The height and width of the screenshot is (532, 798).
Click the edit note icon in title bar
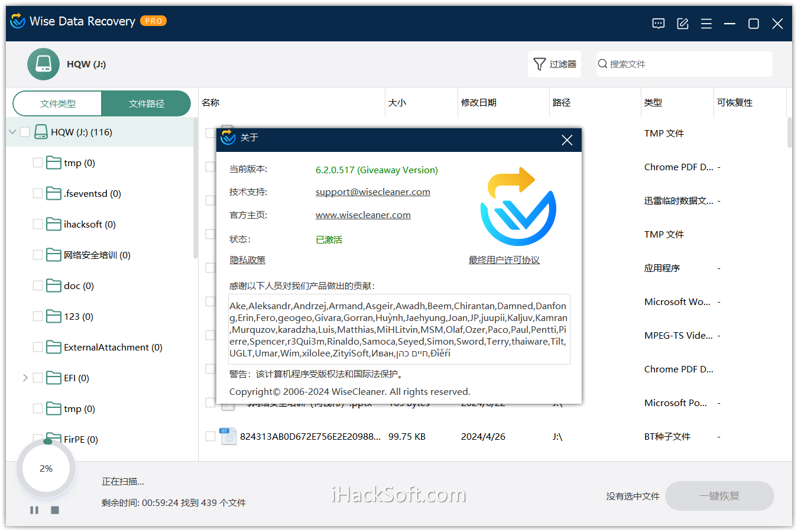pos(683,24)
